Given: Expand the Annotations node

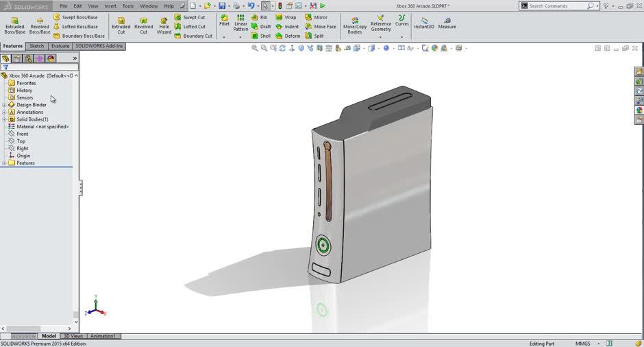Looking at the screenshot, I should (4, 112).
